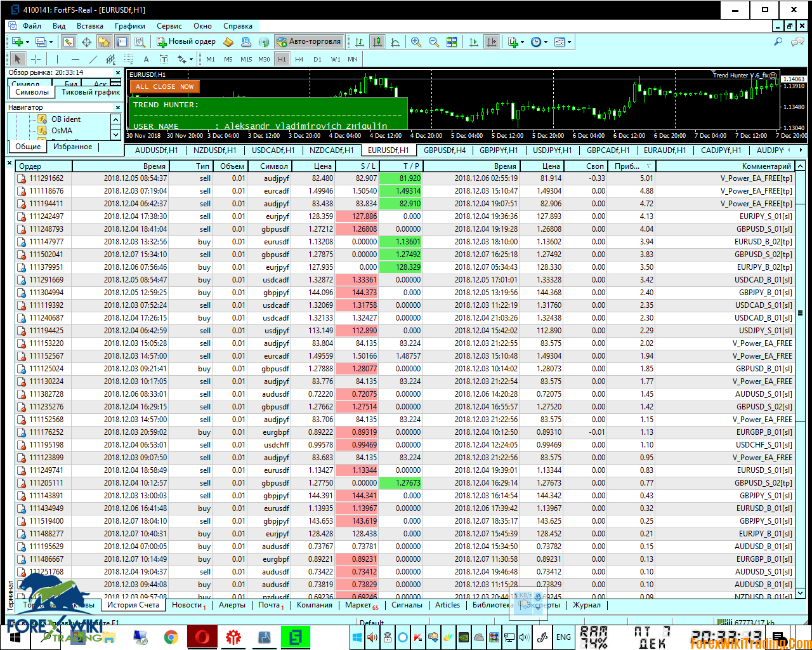Toggle the Terminal panel icon
812x650 pixels.
(122, 42)
